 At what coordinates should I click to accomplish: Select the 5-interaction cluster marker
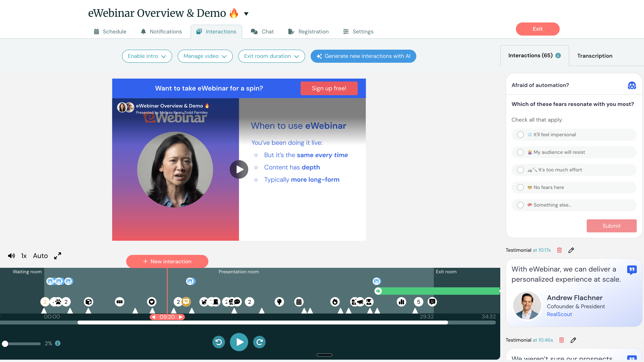[x=418, y=302]
